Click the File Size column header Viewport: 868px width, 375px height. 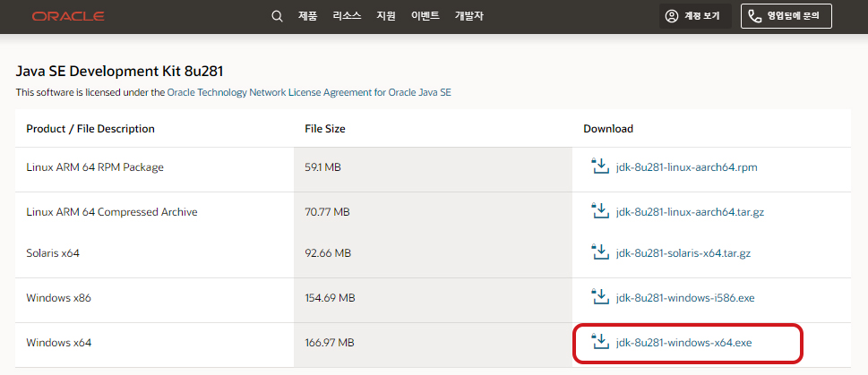point(325,129)
